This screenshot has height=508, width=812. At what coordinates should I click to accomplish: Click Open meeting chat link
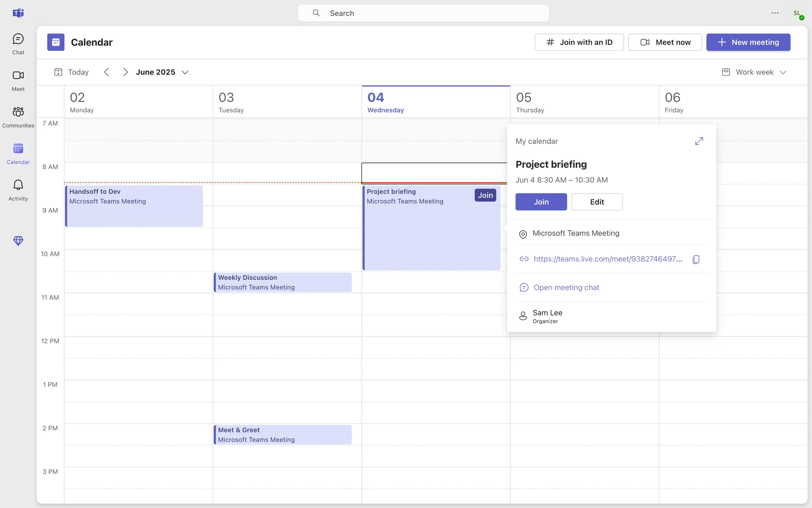pos(566,287)
